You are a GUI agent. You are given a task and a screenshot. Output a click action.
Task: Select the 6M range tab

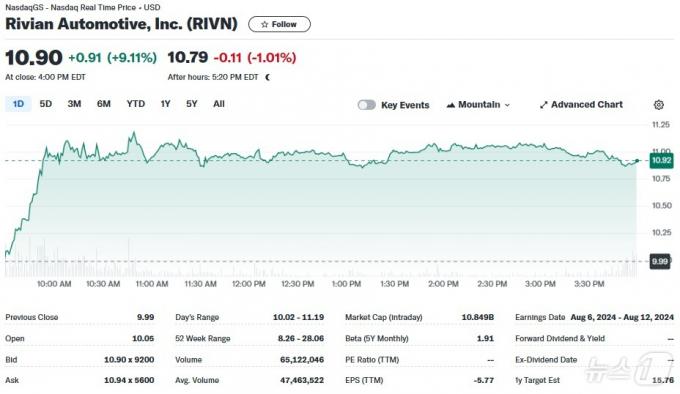[x=104, y=104]
